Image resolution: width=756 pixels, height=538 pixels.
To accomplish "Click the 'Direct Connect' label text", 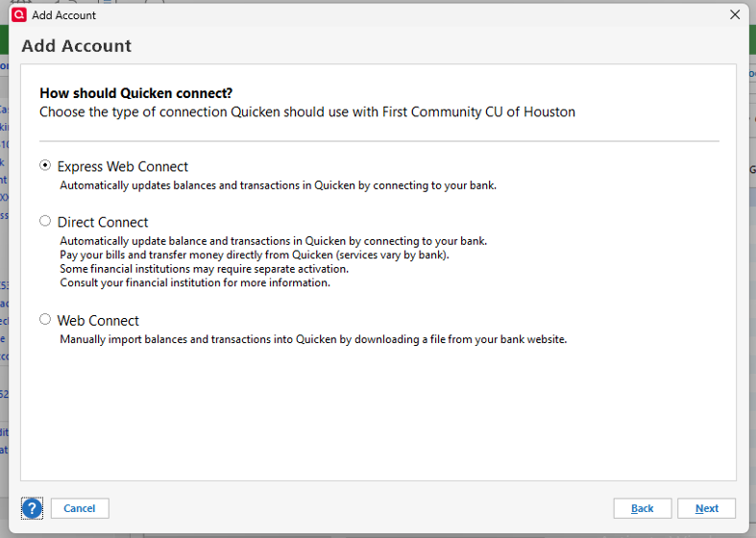I will tap(103, 222).
